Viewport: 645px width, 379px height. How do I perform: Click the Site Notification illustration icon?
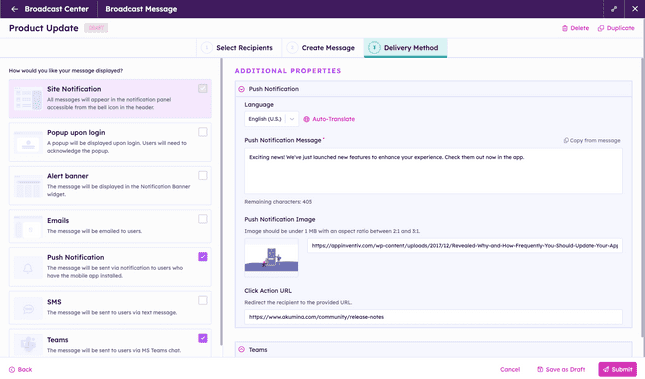click(28, 99)
